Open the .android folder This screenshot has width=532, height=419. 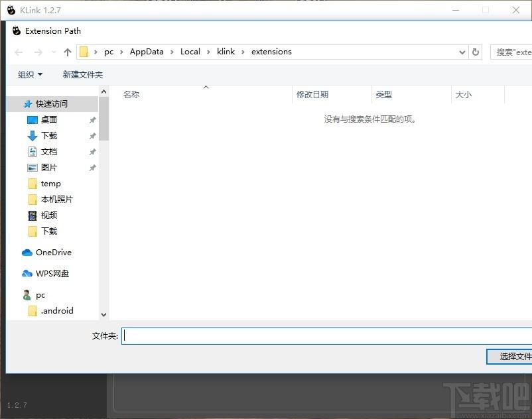click(x=57, y=310)
